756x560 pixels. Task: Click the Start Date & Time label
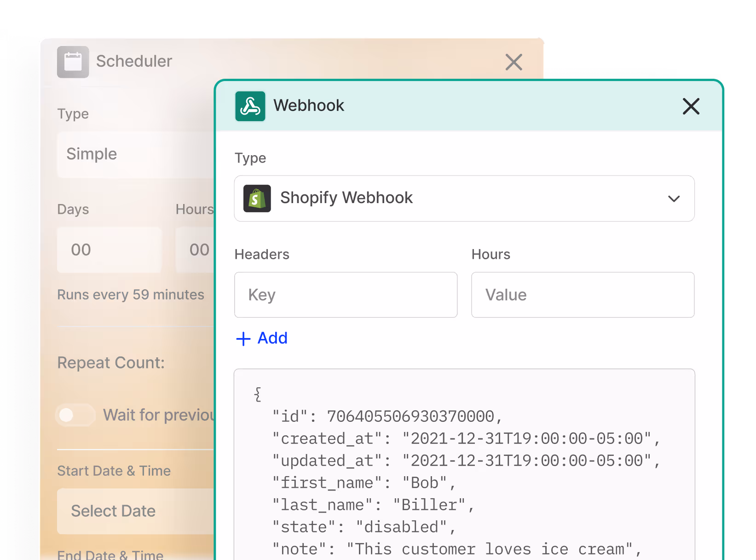(x=114, y=471)
